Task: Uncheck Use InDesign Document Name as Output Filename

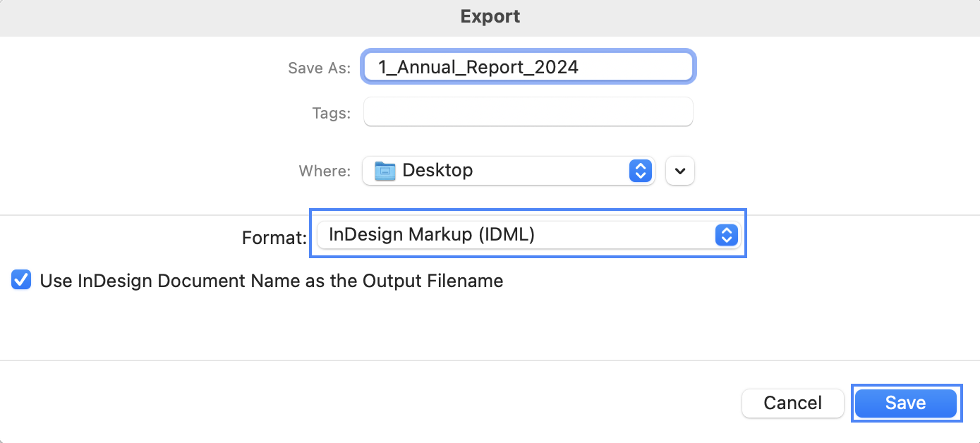Action: pos(22,281)
